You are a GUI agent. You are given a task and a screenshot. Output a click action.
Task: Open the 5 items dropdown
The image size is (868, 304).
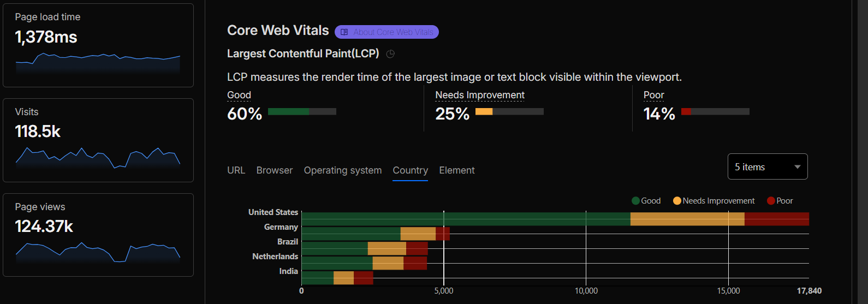click(768, 166)
